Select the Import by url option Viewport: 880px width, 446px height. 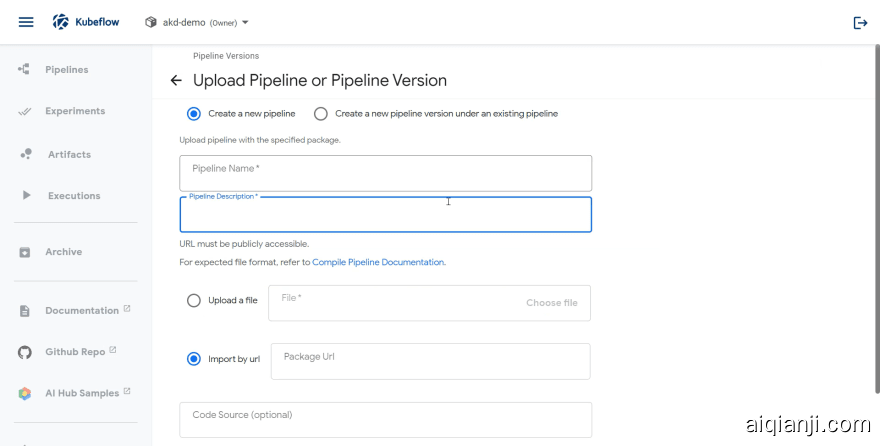click(194, 359)
